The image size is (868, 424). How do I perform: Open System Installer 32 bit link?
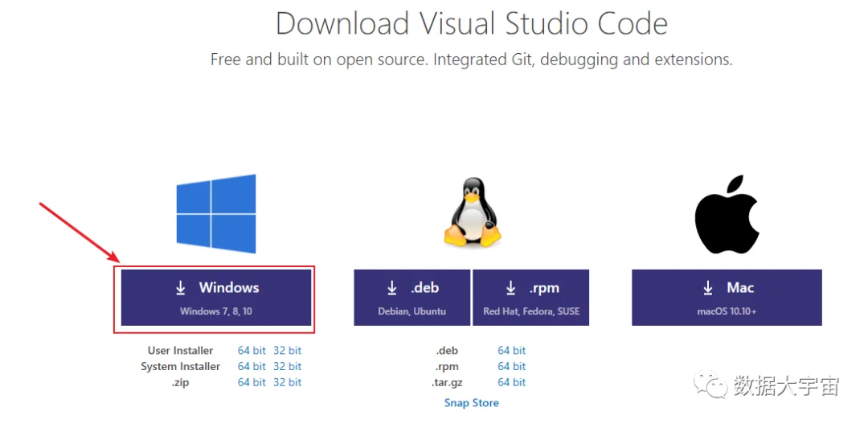pos(287,366)
